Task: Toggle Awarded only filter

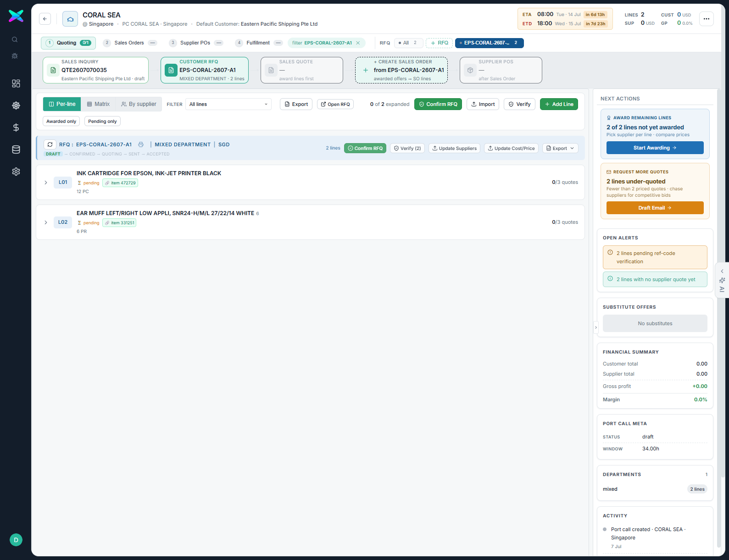Action: pos(61,122)
